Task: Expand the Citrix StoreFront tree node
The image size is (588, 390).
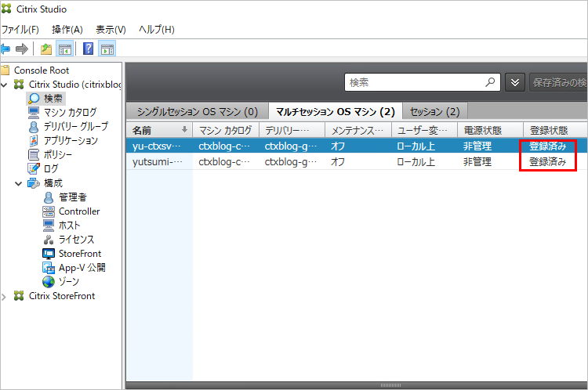Action: pos(5,296)
